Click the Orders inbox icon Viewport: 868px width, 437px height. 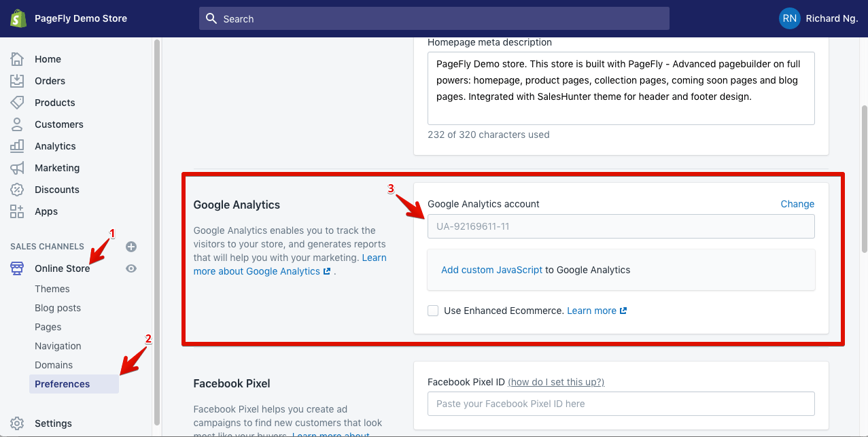(x=17, y=81)
